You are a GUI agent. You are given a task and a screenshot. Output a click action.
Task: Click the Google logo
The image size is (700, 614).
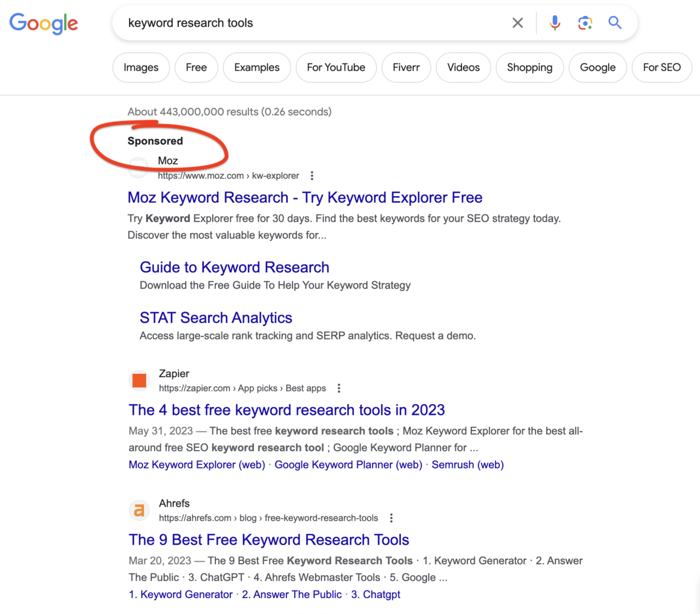[x=44, y=24]
